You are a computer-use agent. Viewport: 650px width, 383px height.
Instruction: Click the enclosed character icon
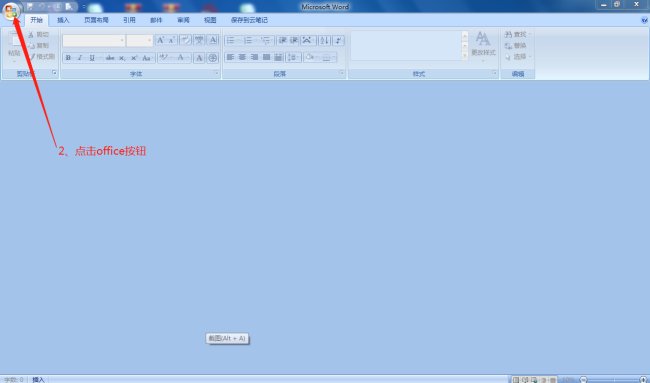[213, 58]
